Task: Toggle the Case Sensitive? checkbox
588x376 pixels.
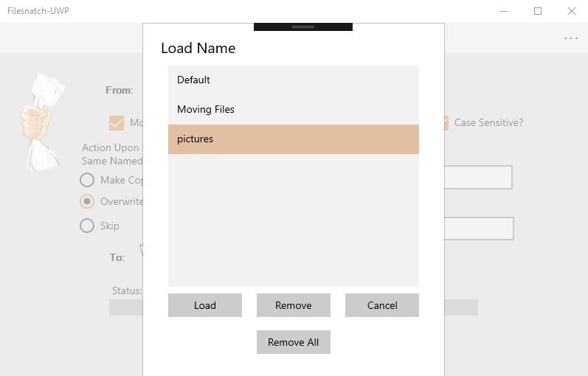Action: [446, 123]
